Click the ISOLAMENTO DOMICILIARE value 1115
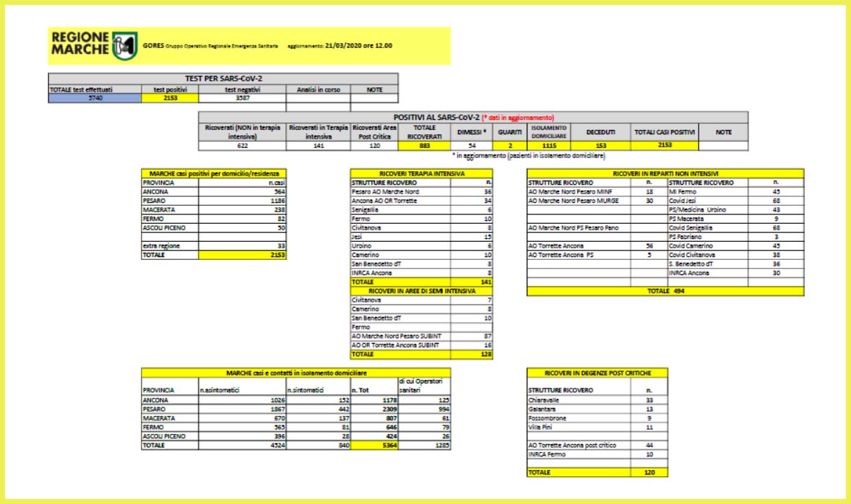 tap(548, 145)
